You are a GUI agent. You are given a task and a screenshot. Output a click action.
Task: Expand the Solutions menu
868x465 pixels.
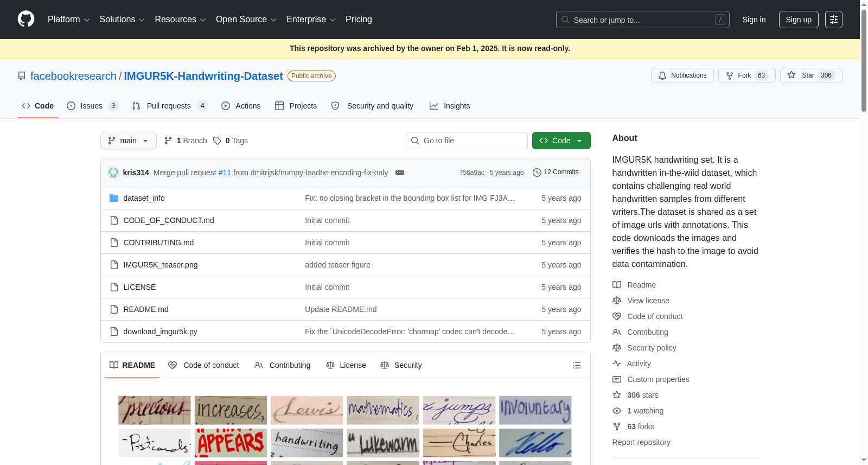[x=122, y=20]
